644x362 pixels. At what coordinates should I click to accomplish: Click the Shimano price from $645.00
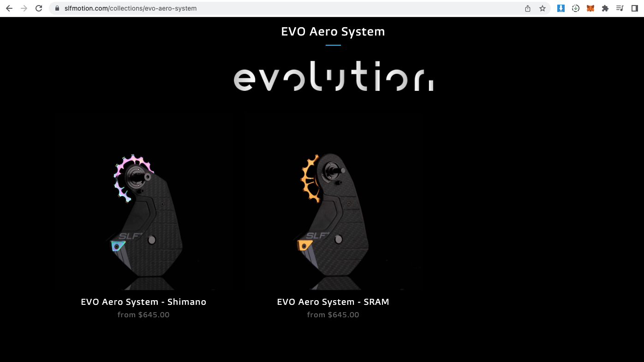coord(143,315)
